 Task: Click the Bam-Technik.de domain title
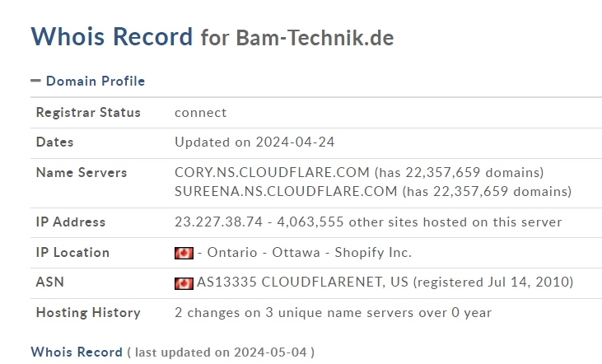[x=315, y=38]
